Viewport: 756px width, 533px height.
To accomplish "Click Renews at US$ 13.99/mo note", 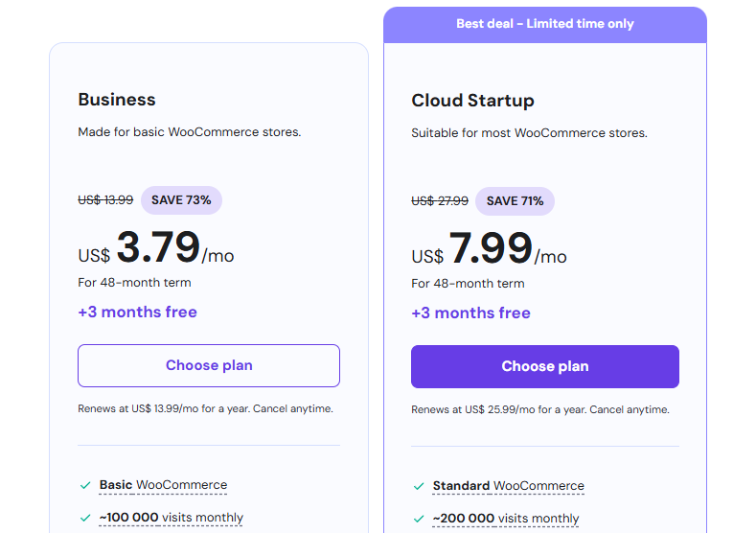I will 205,409.
